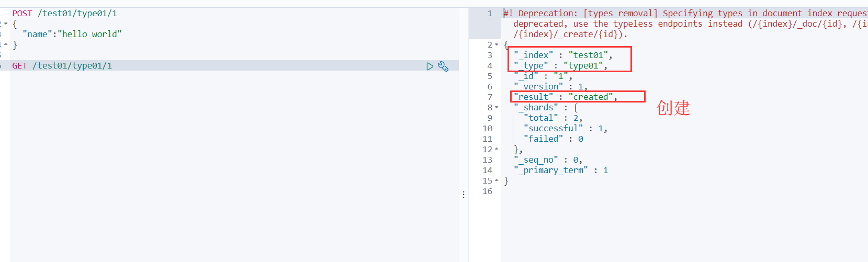The height and width of the screenshot is (262, 868).
Task: Collapse the _shards object fold arrow
Action: pos(497,108)
